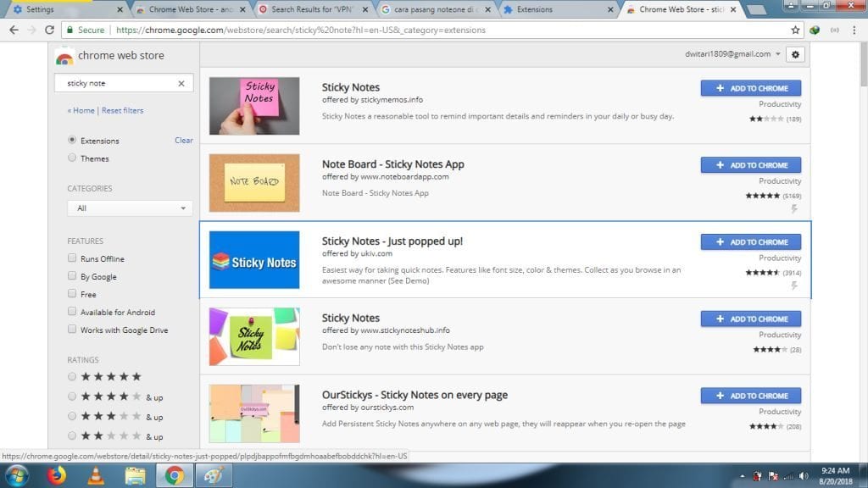Screen dimensions: 868x488
Task: Bookmark this page with the star icon
Action: coord(795,30)
